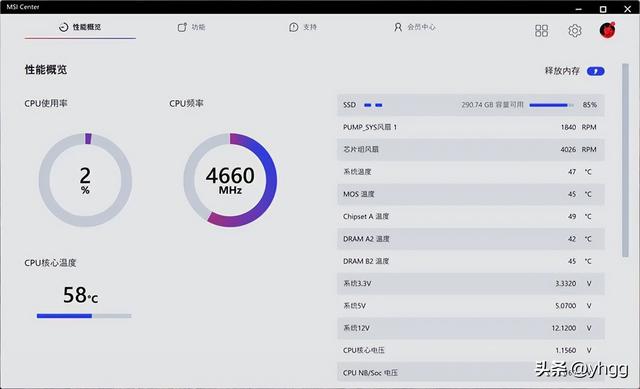Select the CPU核心电压 row
Screen dimensions: 640x389
(471, 350)
